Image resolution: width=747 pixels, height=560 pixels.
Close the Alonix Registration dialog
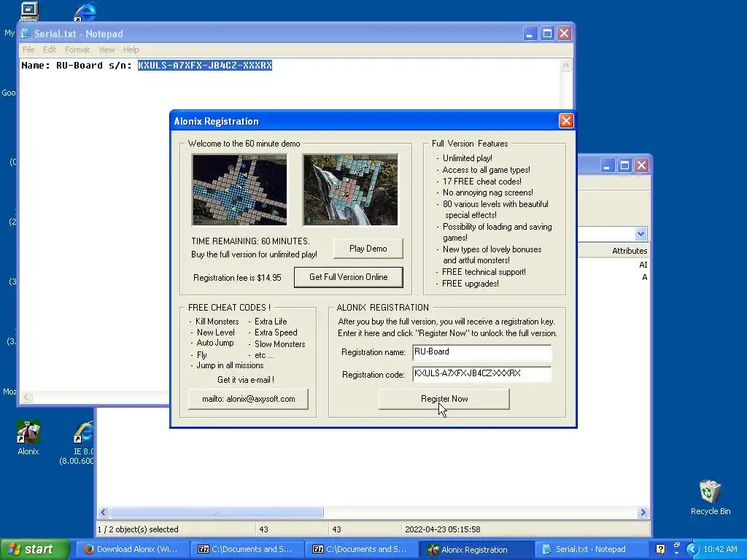pyautogui.click(x=566, y=121)
